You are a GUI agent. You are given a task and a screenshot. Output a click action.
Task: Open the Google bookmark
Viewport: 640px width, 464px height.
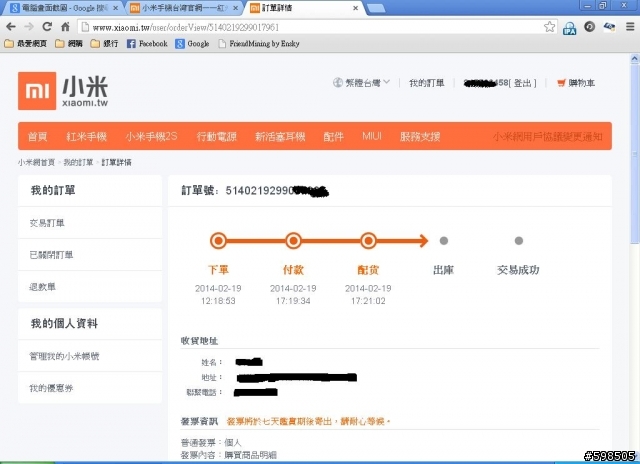192,44
